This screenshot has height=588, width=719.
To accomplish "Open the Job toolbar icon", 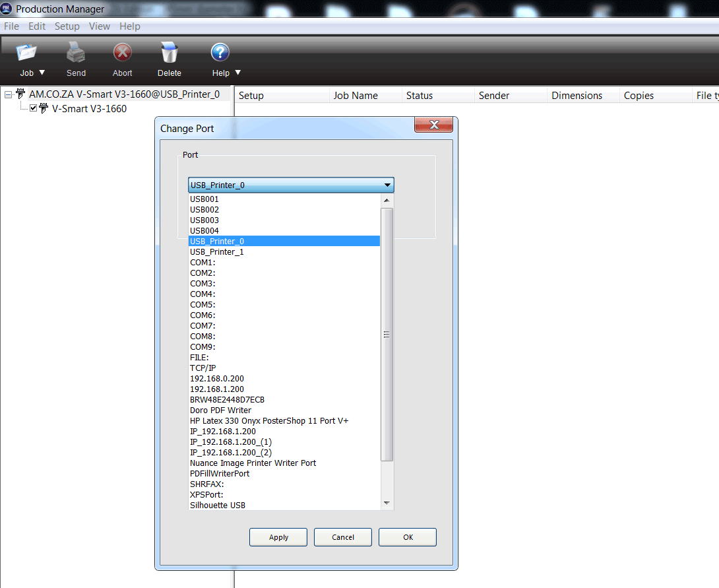I will coord(26,53).
